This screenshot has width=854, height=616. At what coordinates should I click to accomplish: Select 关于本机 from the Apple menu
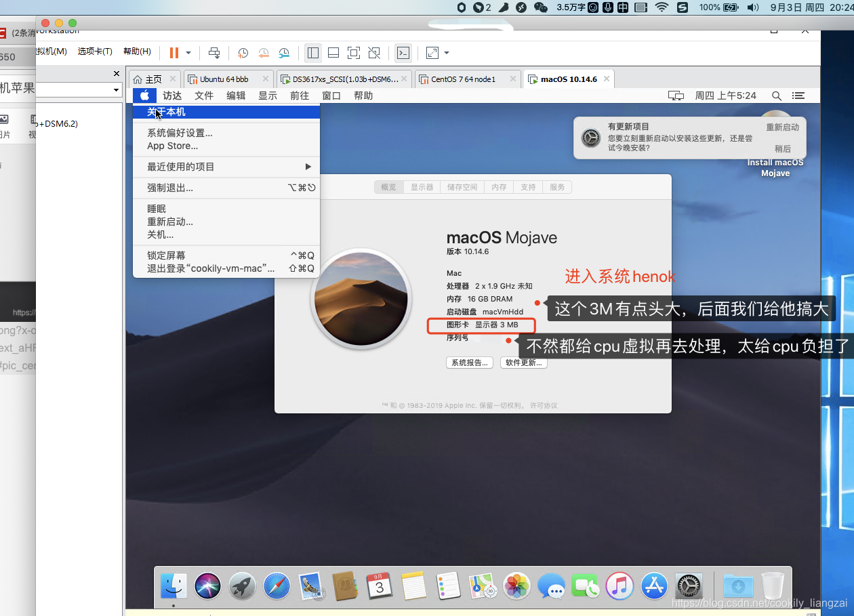[x=226, y=112]
